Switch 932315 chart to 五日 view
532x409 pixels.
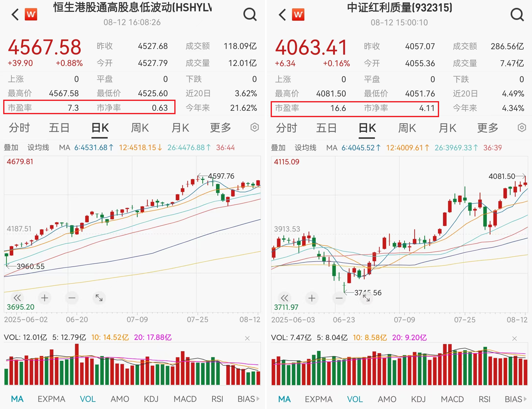(326, 128)
